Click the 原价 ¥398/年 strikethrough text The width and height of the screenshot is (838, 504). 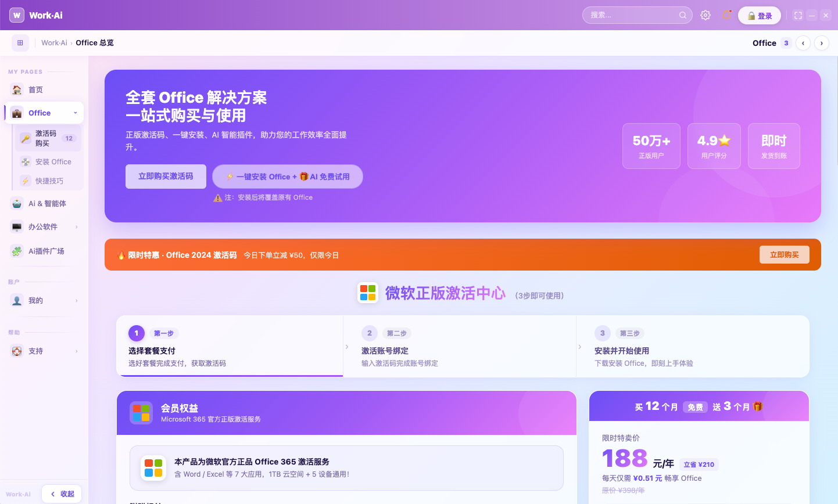tap(623, 491)
